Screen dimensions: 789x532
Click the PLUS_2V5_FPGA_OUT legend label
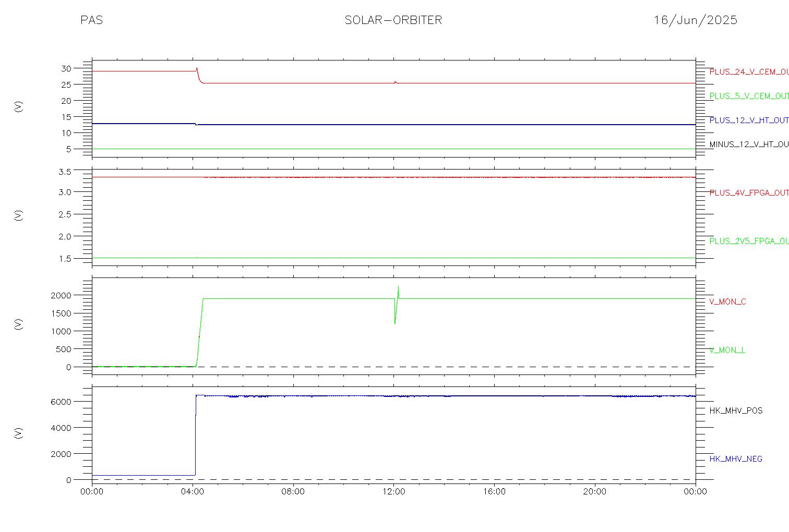click(749, 241)
